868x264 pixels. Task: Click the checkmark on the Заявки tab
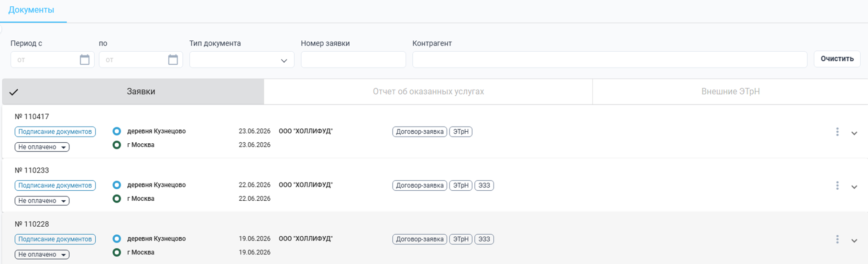pos(14,92)
